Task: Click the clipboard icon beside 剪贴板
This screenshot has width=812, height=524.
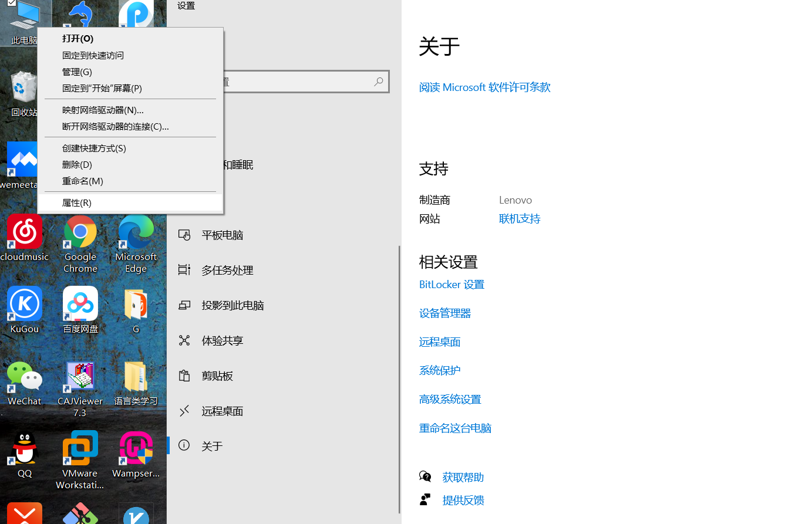Action: click(x=184, y=376)
